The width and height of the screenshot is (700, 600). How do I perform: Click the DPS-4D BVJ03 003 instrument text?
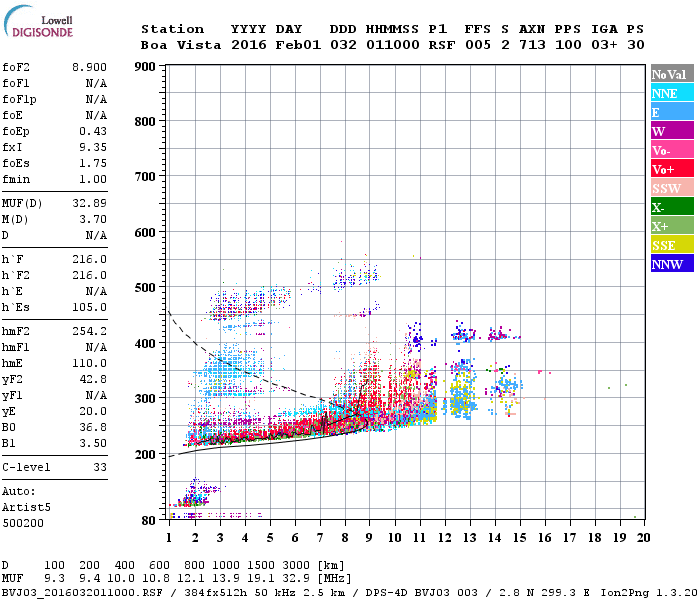pos(421,593)
